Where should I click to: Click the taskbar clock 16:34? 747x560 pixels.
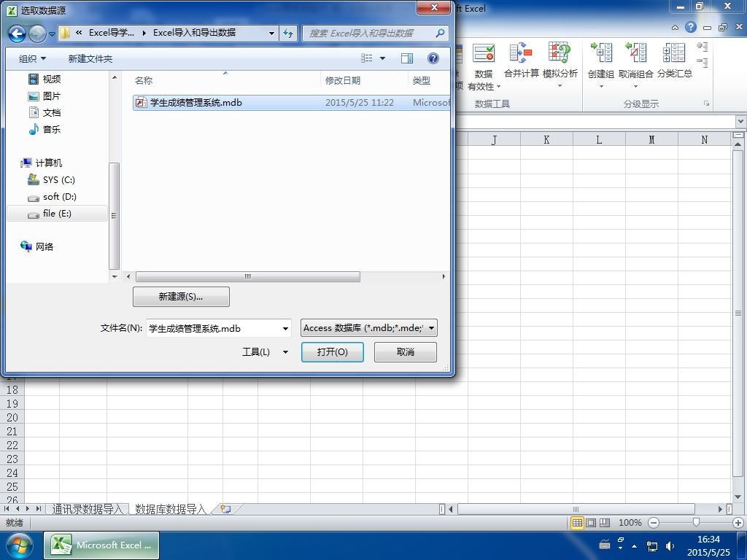point(708,540)
